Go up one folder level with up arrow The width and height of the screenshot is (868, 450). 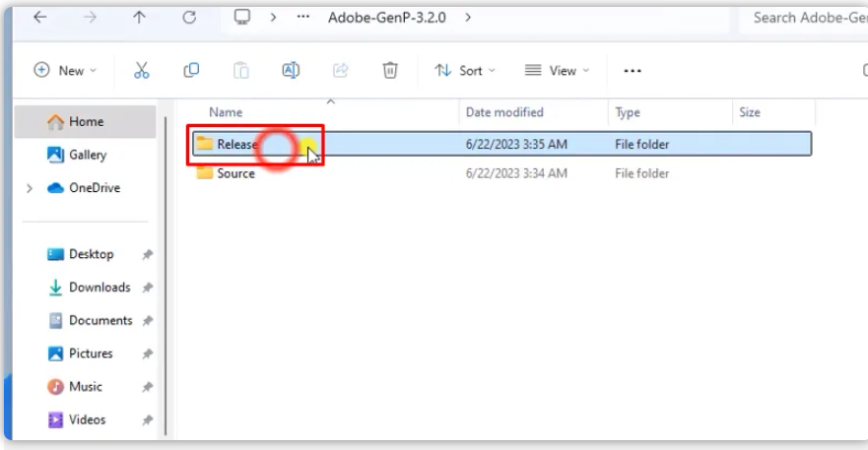click(139, 18)
